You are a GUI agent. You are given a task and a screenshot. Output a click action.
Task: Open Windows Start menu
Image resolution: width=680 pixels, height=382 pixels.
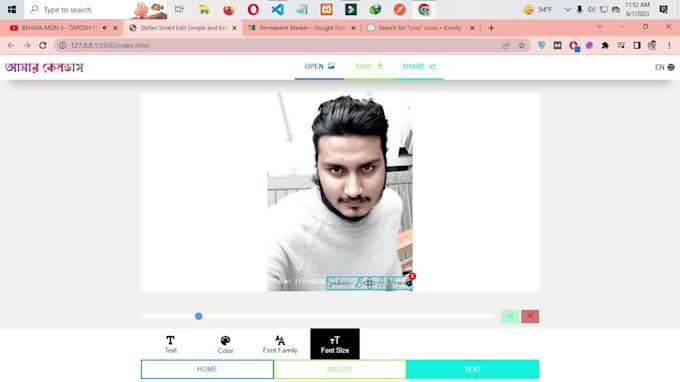[x=12, y=9]
